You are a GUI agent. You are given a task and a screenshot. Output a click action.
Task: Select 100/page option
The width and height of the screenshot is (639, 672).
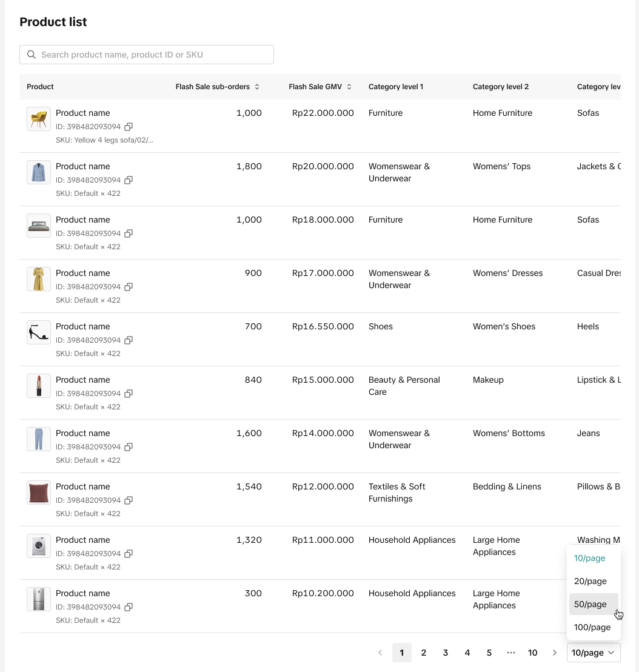592,627
